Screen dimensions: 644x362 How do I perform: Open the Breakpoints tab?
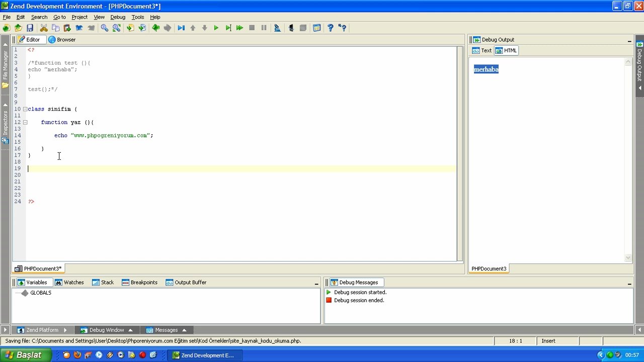pyautogui.click(x=139, y=283)
